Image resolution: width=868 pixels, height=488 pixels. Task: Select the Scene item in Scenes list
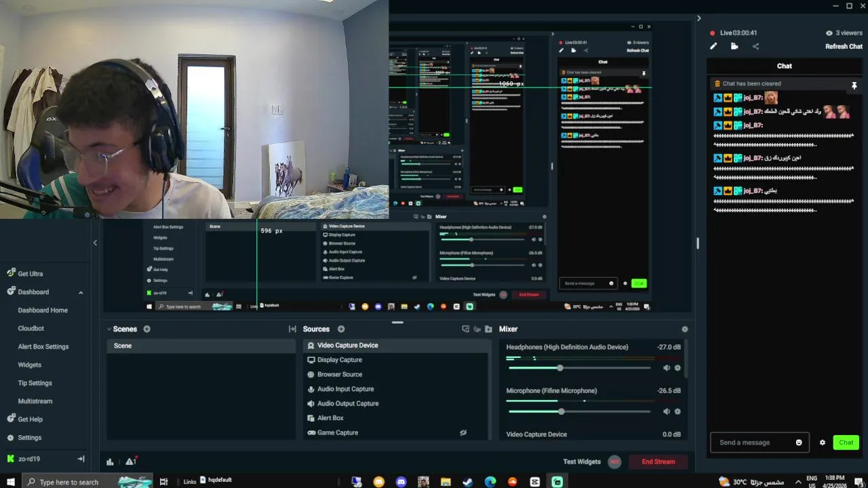pos(201,346)
